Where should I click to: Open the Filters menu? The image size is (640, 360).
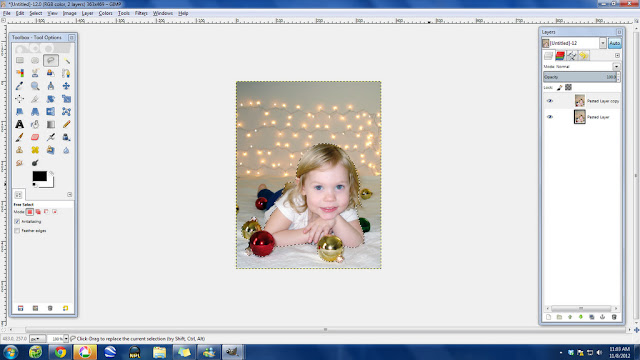[141, 13]
